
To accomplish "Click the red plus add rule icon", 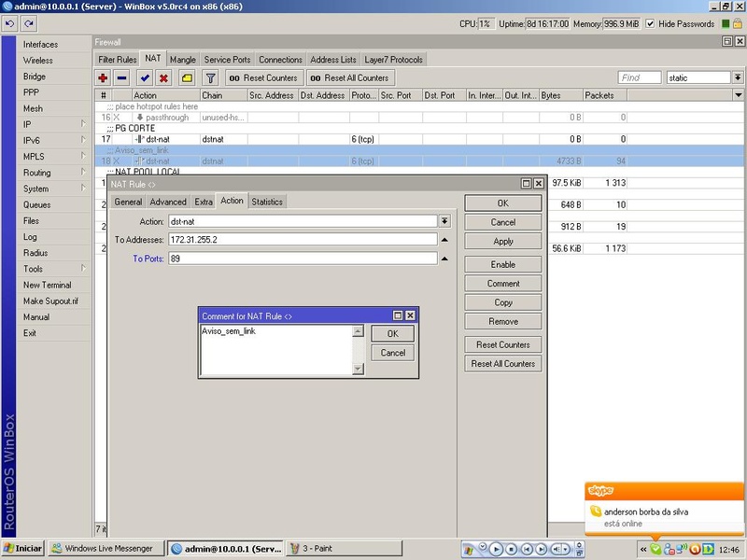I will tap(104, 78).
